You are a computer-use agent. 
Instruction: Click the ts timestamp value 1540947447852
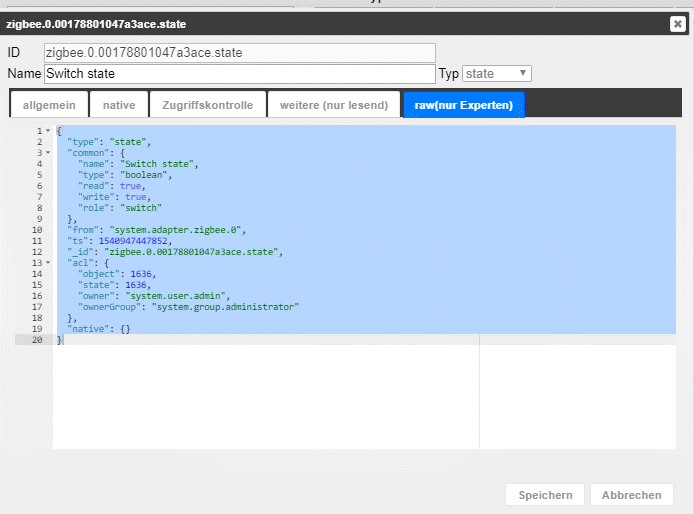click(x=135, y=241)
